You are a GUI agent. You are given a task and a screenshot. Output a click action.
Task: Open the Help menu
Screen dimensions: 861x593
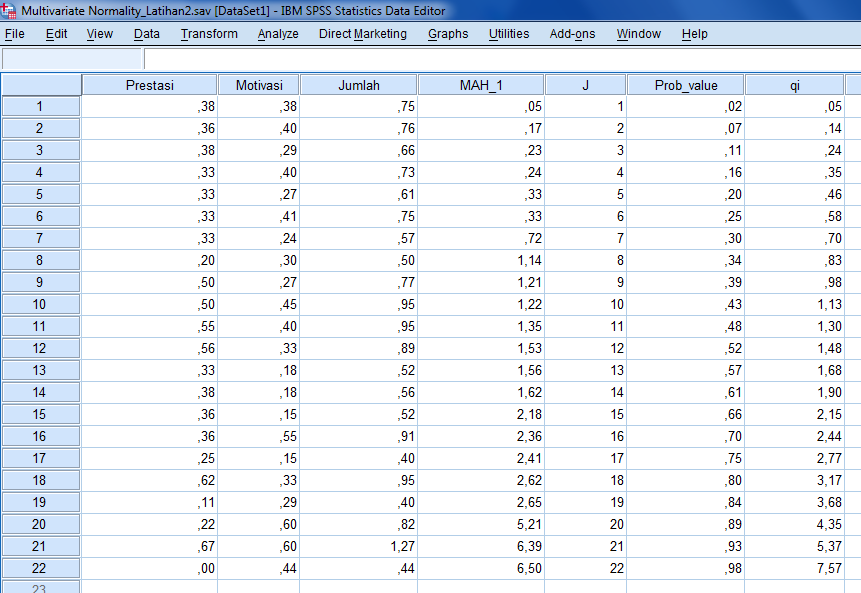pyautogui.click(x=694, y=33)
